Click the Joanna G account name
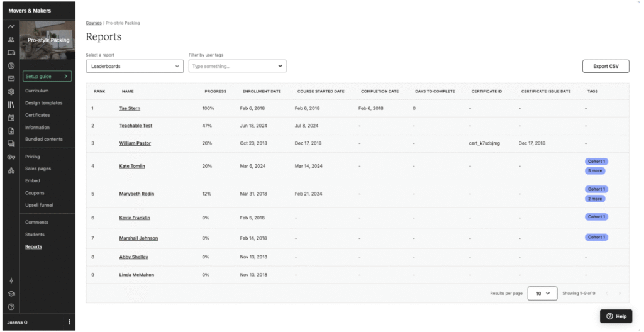Viewport: 644px width, 332px height. (x=17, y=323)
